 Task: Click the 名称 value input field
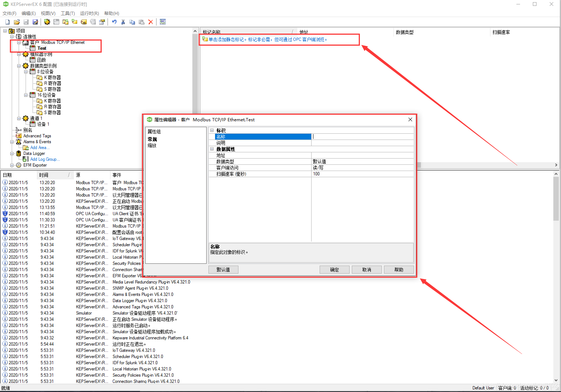coord(362,137)
